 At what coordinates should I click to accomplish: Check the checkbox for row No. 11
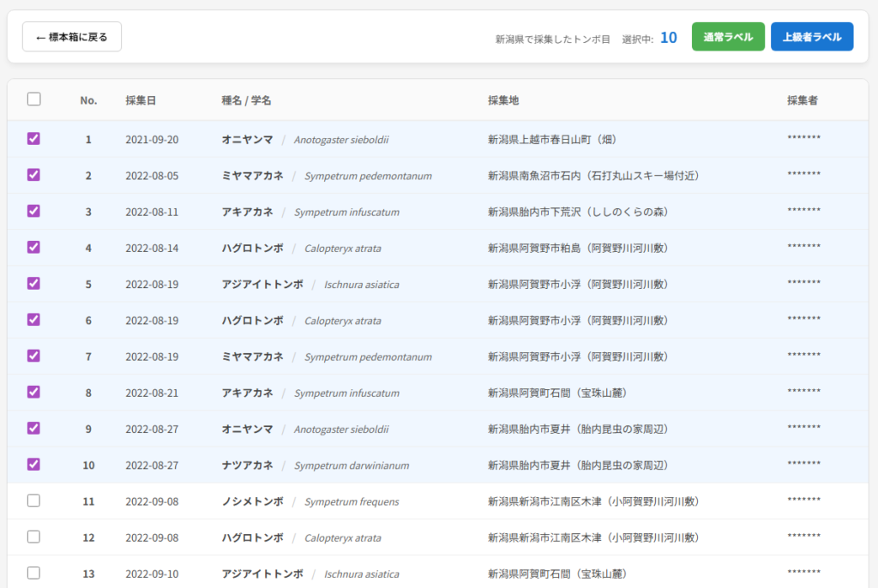(x=34, y=501)
